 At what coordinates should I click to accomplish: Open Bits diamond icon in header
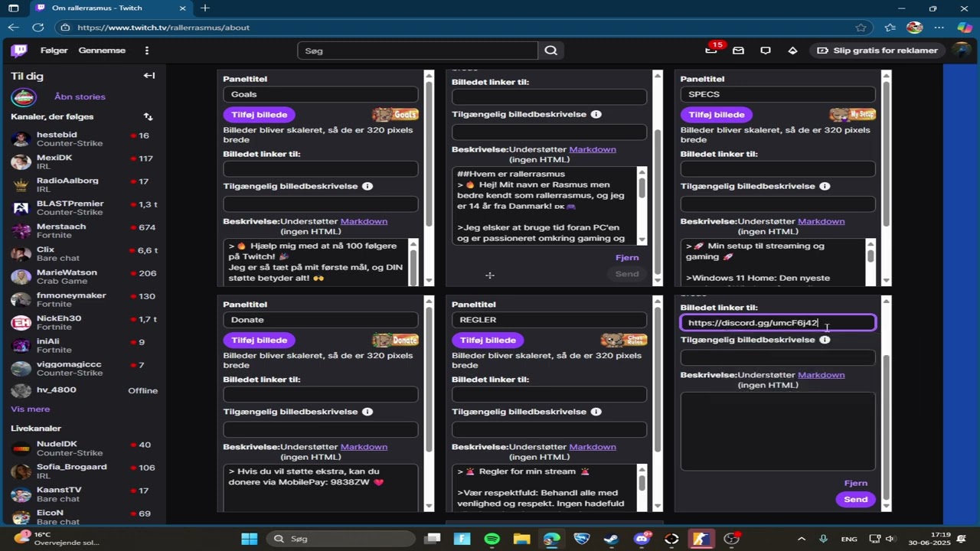click(x=792, y=51)
